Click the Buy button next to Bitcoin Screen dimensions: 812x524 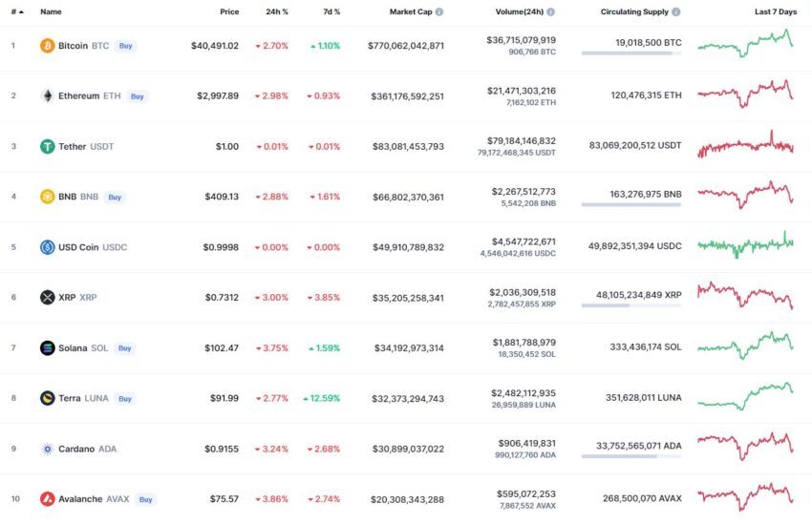point(125,46)
